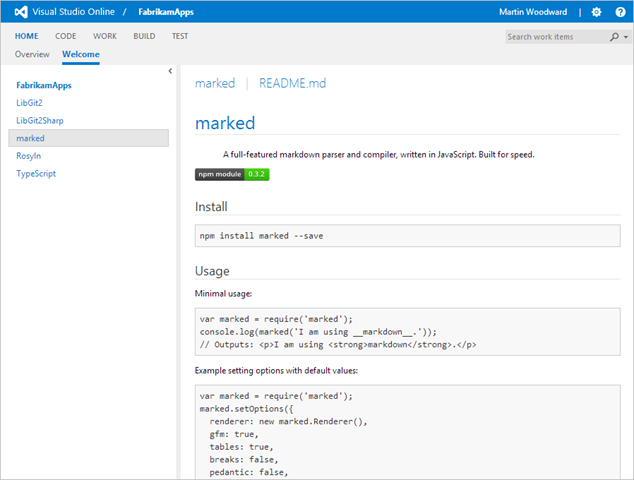Click the 'pedantic: false,' code line

tap(249, 472)
